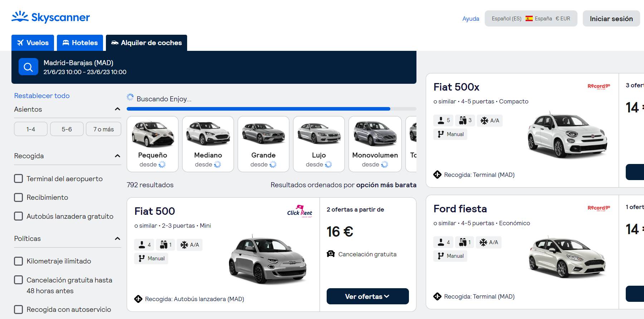Click the Record Go logo on Fiat 500x
644x319 pixels.
[x=599, y=87]
